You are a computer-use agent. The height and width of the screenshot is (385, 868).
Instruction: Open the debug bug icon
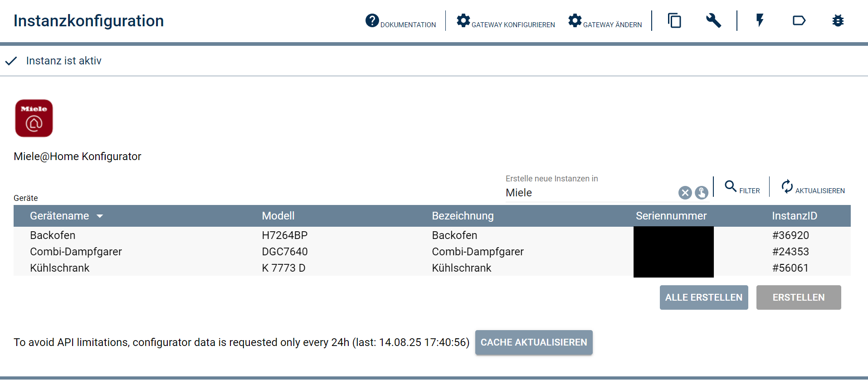click(838, 21)
